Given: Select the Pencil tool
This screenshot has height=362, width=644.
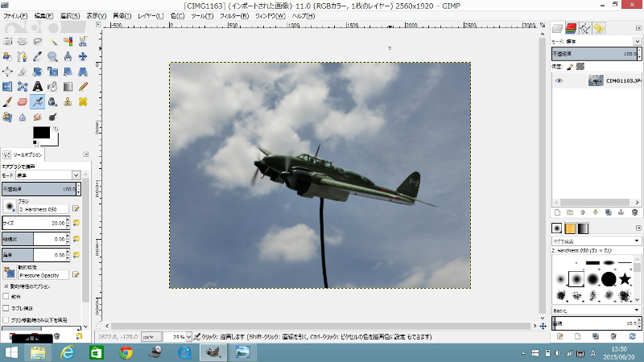Looking at the screenshot, I should click(82, 87).
